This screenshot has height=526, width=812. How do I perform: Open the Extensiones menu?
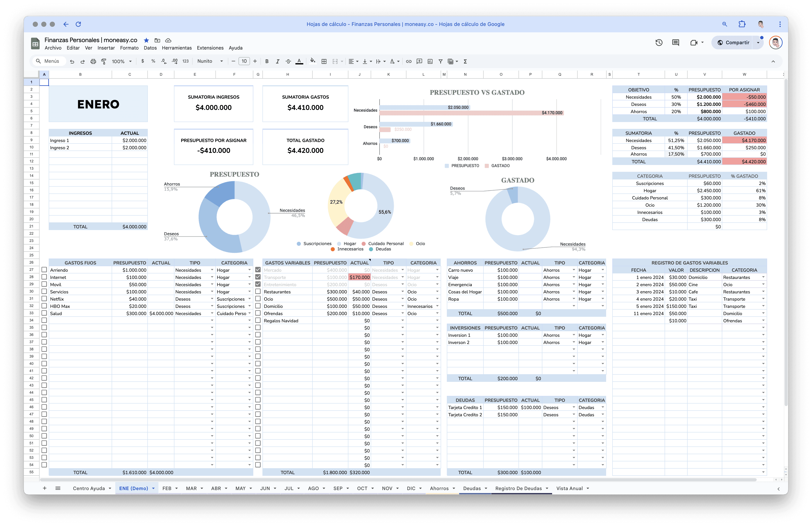(210, 48)
